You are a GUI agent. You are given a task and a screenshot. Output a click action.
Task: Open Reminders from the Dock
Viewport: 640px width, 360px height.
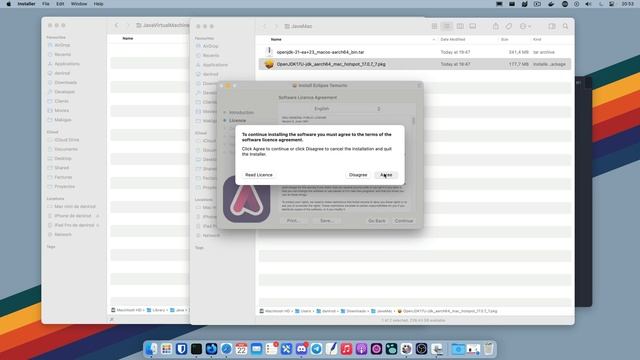pyautogui.click(x=271, y=349)
